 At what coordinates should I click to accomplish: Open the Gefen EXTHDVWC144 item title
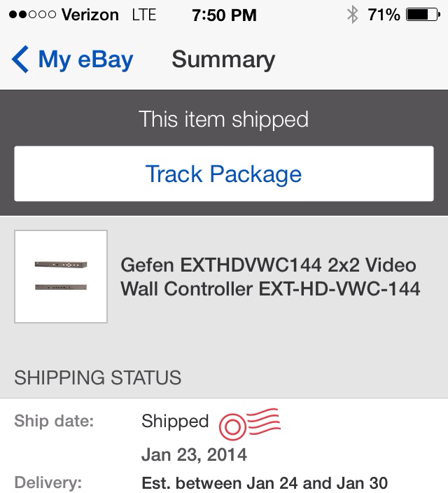click(x=270, y=277)
